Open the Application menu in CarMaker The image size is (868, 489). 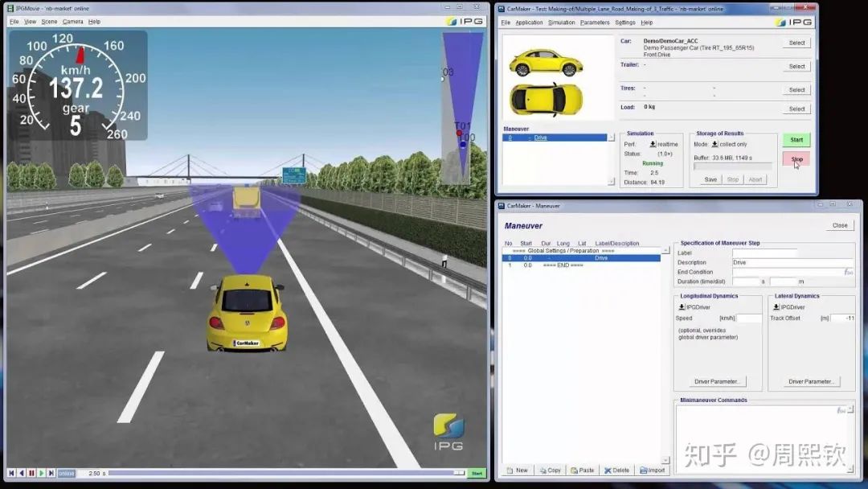point(529,23)
